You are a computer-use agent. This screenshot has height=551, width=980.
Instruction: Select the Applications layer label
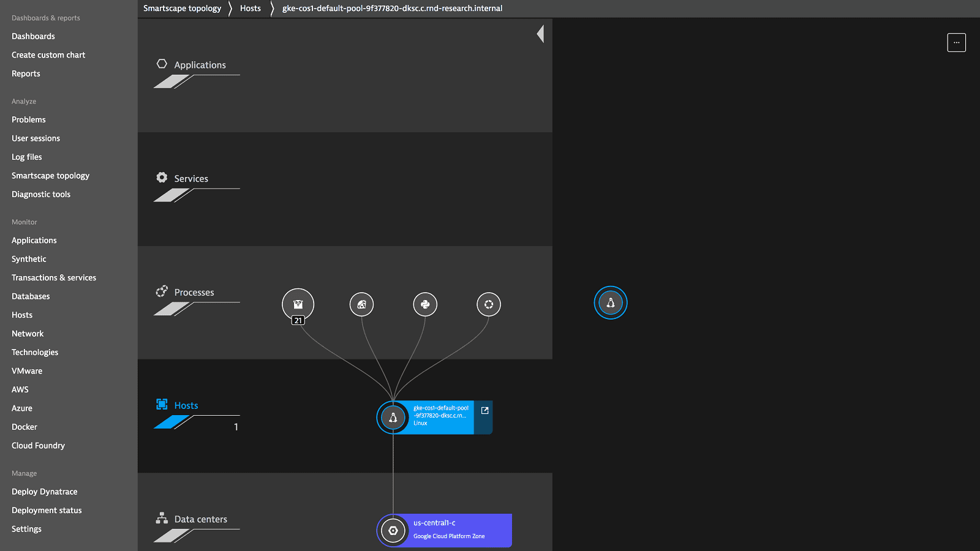tap(200, 65)
